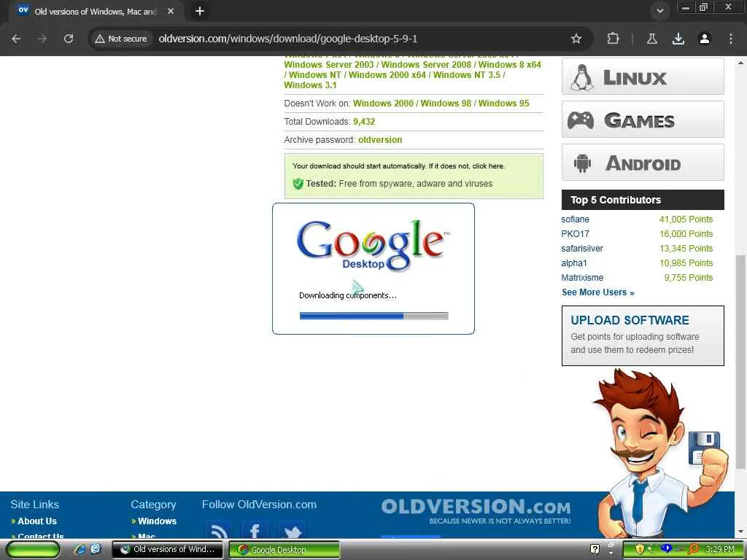This screenshot has height=560, width=747.
Task: Click the security shield tray icon
Action: tap(640, 550)
